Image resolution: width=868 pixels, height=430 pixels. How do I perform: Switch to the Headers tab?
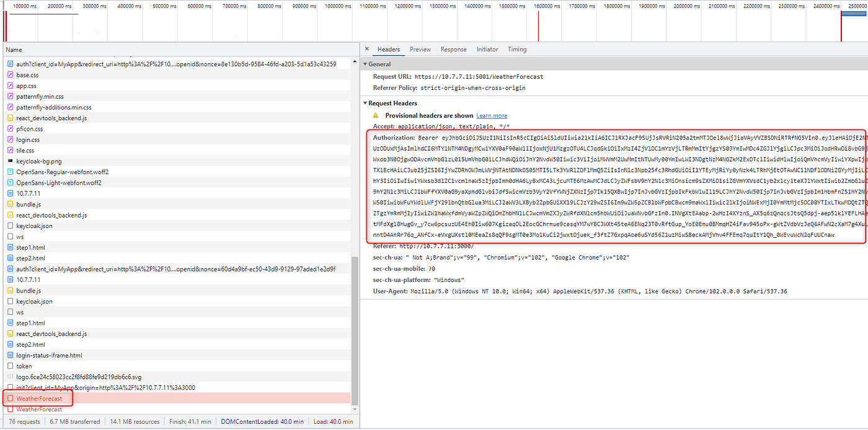[x=389, y=50]
